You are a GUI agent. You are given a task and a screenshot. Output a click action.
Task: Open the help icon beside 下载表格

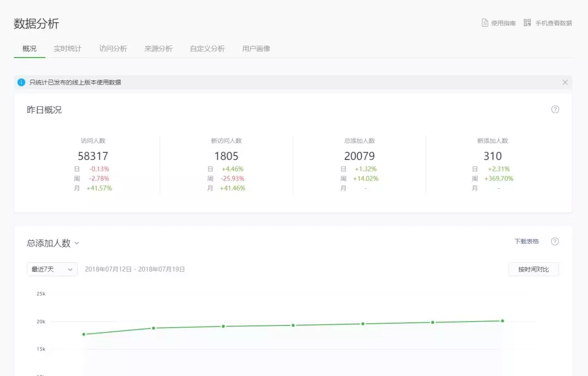[555, 242]
